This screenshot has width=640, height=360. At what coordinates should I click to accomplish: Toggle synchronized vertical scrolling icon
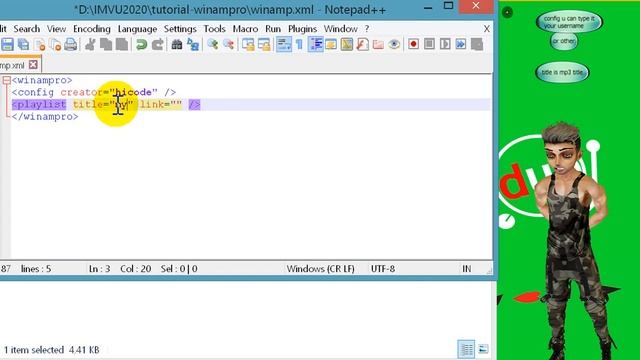(248, 44)
